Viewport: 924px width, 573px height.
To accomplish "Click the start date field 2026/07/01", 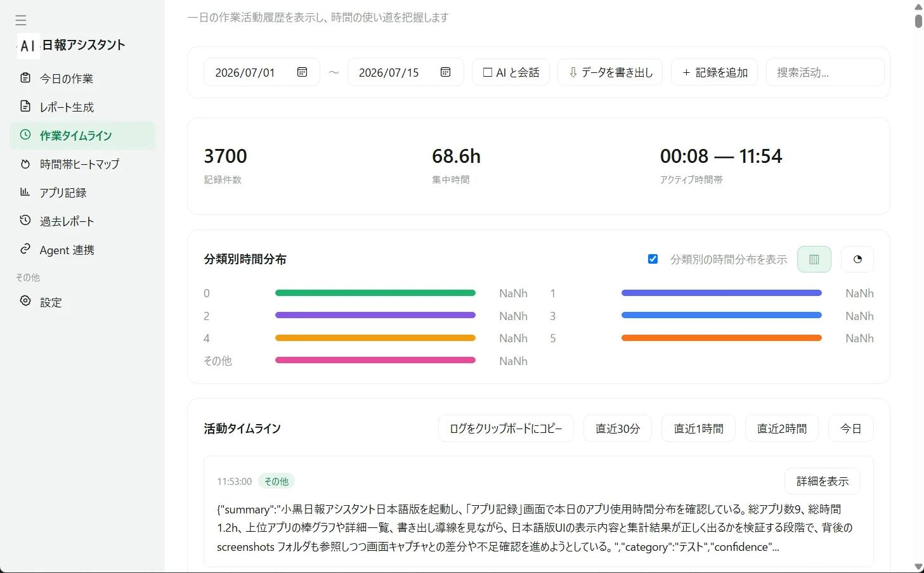I will (261, 72).
